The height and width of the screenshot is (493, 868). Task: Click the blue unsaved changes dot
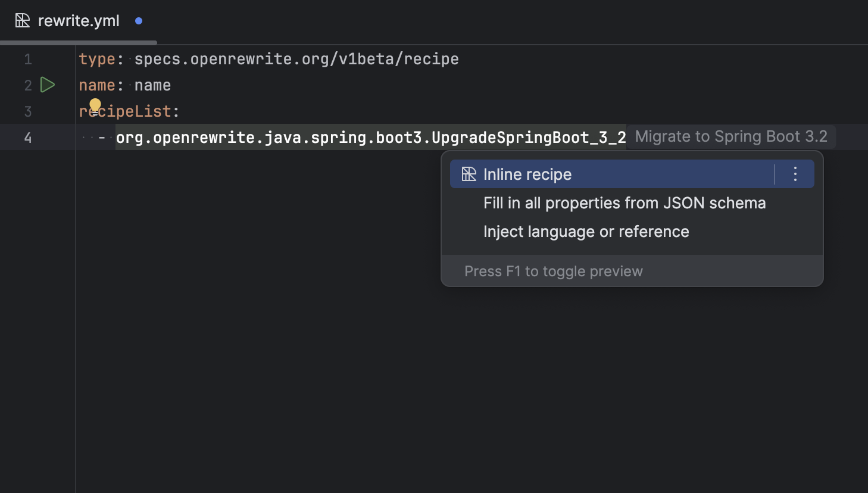(138, 20)
